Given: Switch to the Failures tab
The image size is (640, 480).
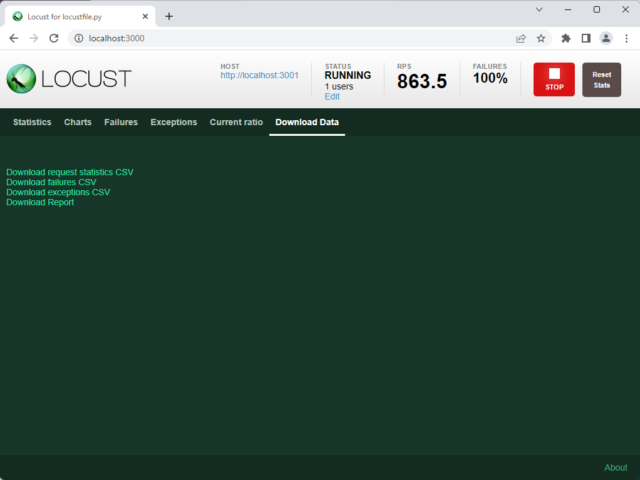Looking at the screenshot, I should click(x=121, y=122).
